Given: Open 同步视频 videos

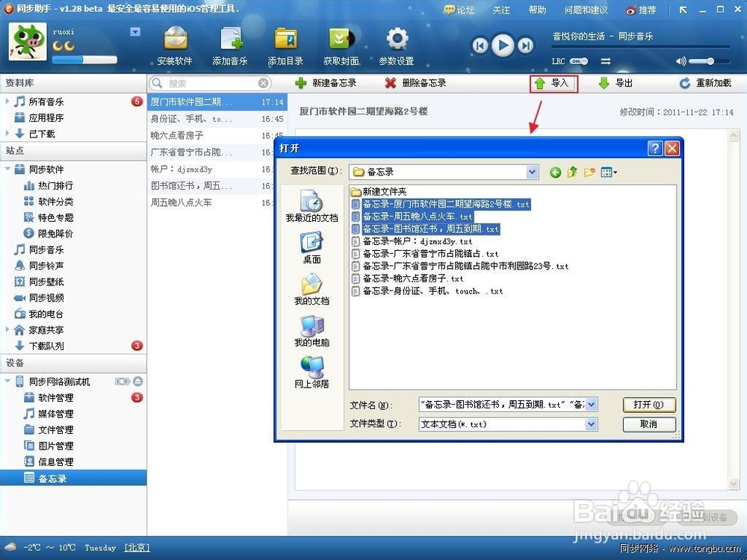Looking at the screenshot, I should [x=46, y=298].
